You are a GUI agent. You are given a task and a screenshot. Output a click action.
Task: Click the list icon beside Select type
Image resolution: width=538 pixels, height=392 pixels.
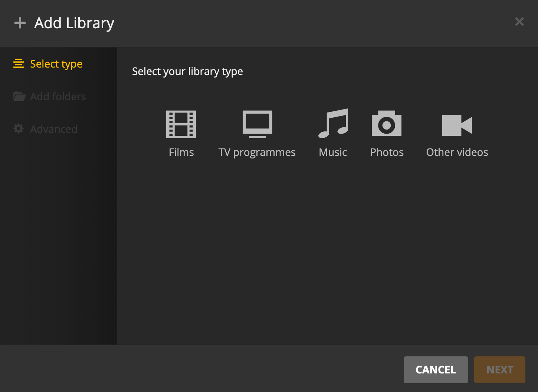18,63
